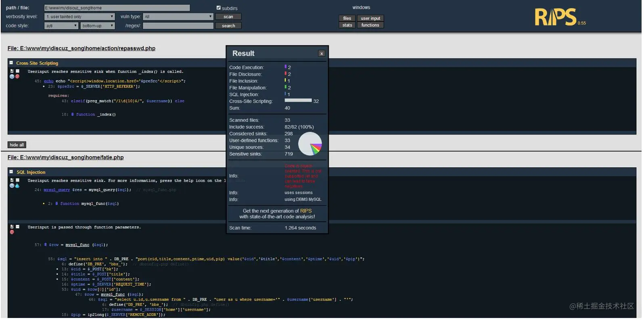Screen dimensions: 644x320
Task: Collapse the Cross-Site Scripting category
Action: point(11,63)
